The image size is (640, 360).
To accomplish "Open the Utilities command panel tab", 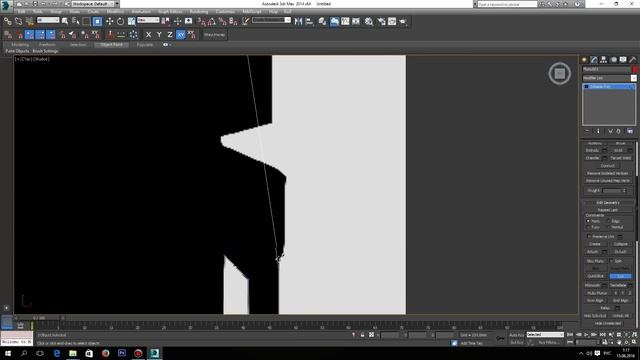I will (x=632, y=60).
